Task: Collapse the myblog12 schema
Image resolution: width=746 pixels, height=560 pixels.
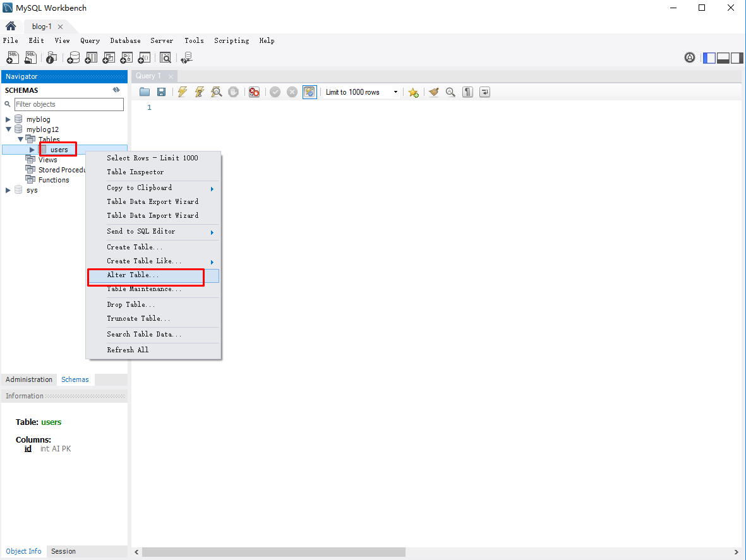Action: pos(8,129)
